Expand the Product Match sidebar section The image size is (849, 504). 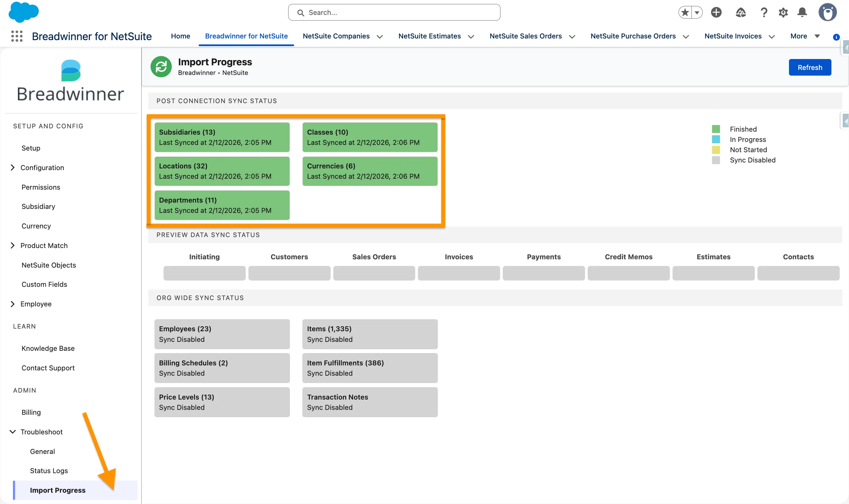pos(13,245)
